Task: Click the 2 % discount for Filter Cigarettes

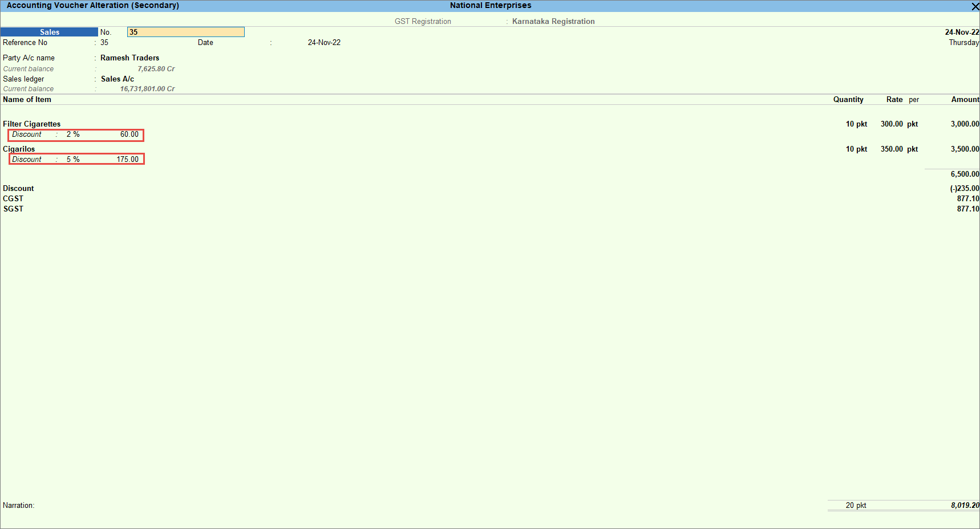Action: coord(73,135)
